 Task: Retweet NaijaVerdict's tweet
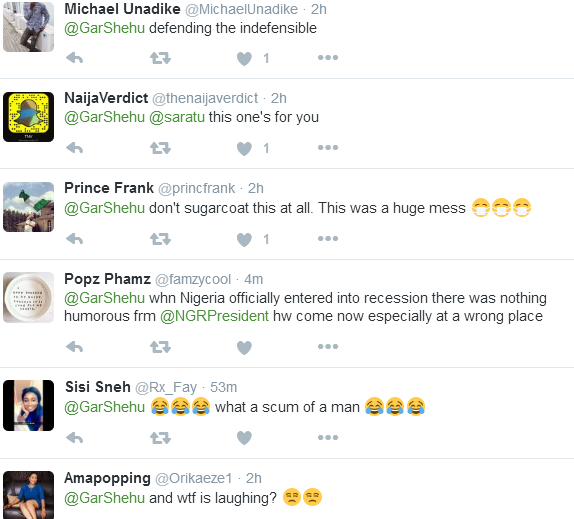click(160, 148)
